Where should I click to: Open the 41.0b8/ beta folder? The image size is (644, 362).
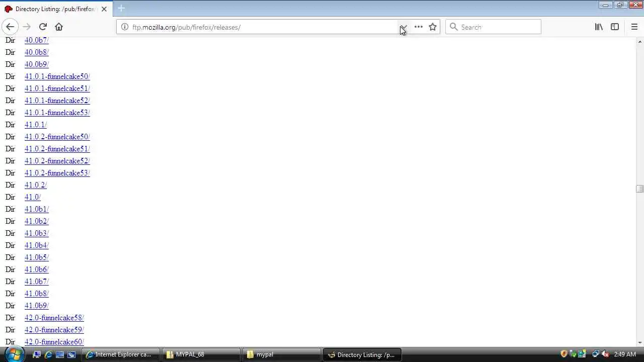coord(37,294)
